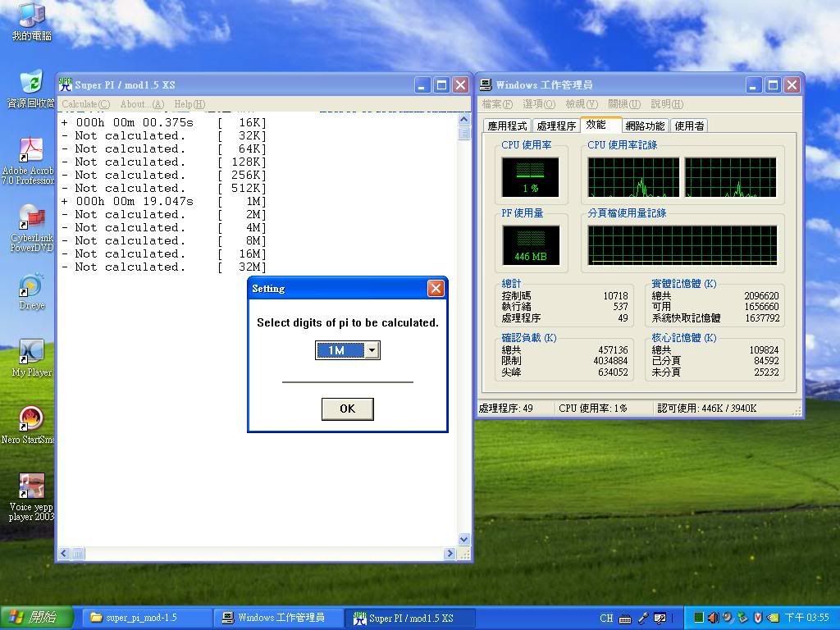
Task: Expand the pi digits dropdown arrow
Action: pos(372,350)
